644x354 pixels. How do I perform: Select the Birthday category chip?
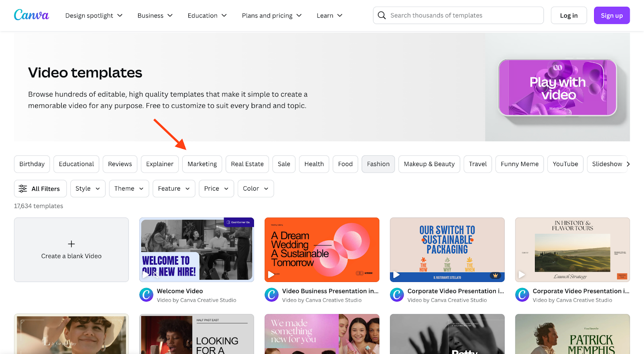tap(32, 164)
